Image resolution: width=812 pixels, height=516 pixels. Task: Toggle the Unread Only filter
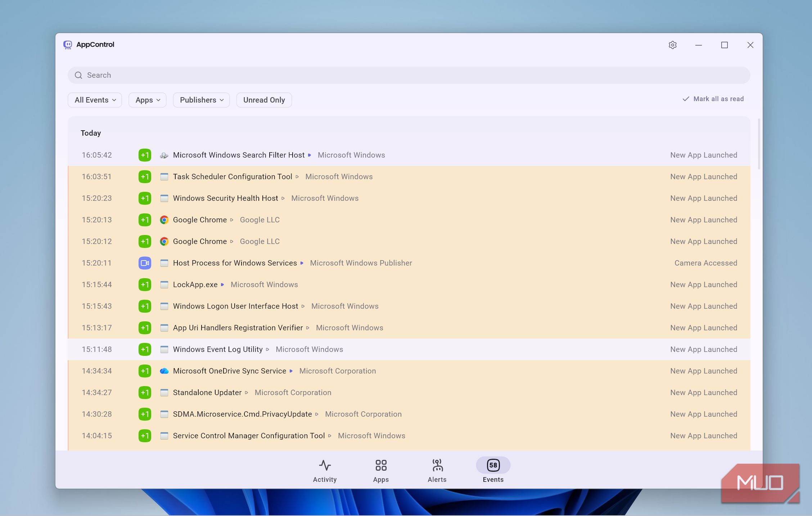264,100
